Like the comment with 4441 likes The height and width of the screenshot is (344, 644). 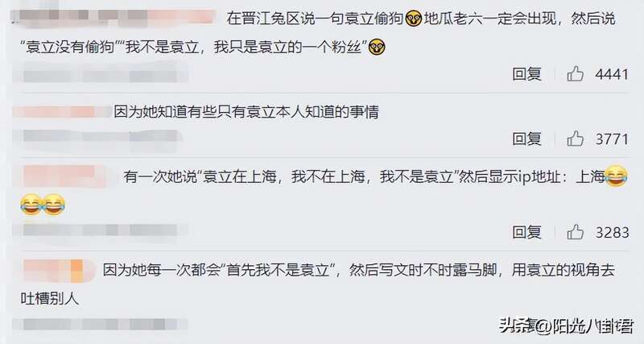[x=575, y=74]
